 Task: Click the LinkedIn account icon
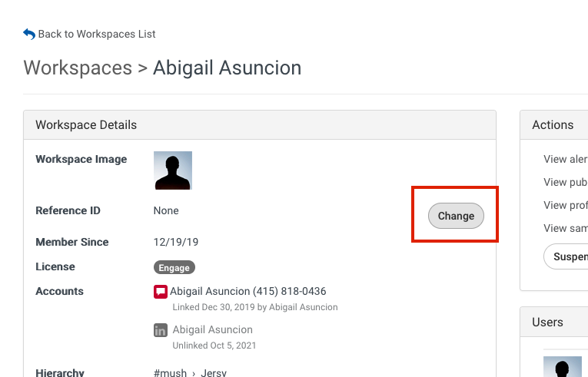161,330
